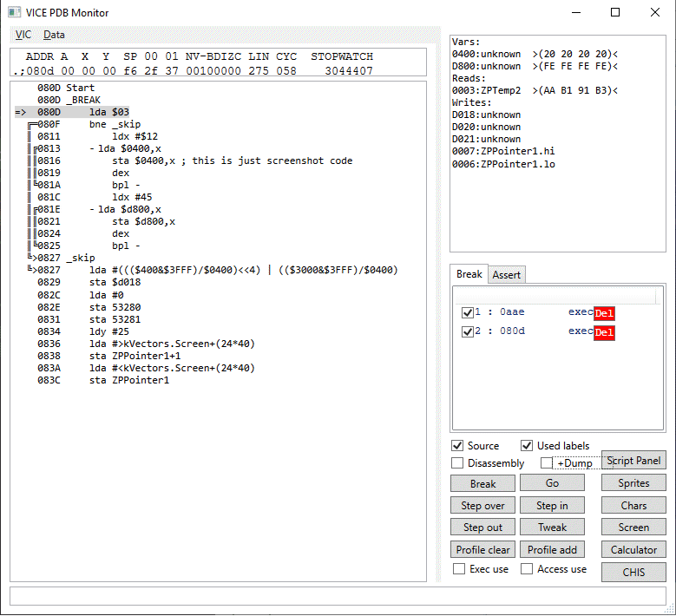Click the 0400:unknown variable entry
This screenshot has height=616, width=676.
coord(535,54)
